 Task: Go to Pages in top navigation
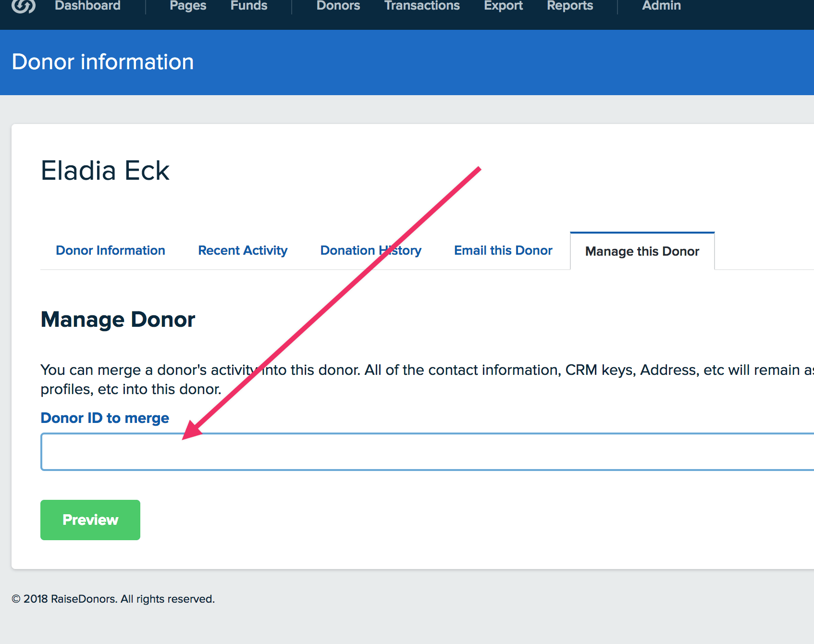[x=187, y=6]
